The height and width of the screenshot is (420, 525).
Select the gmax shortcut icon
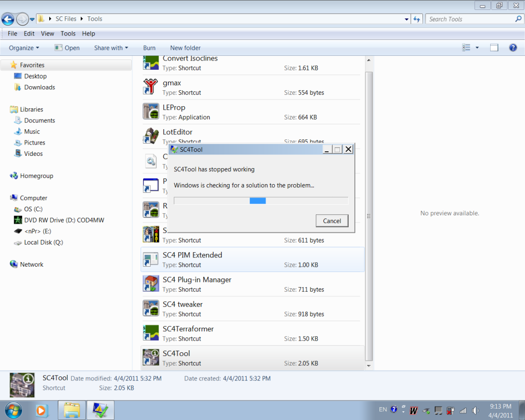click(151, 87)
